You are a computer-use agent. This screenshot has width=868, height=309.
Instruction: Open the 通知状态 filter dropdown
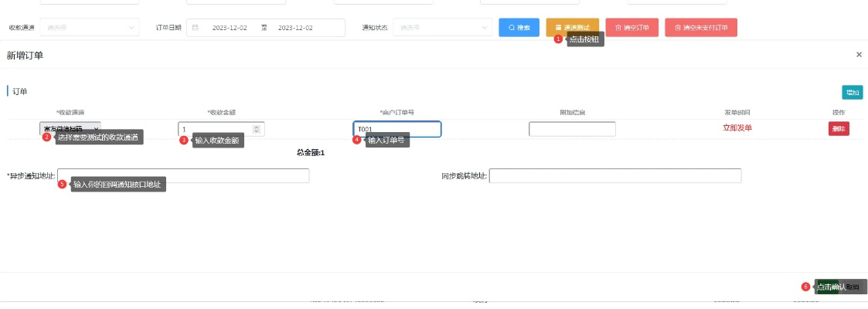pos(442,28)
